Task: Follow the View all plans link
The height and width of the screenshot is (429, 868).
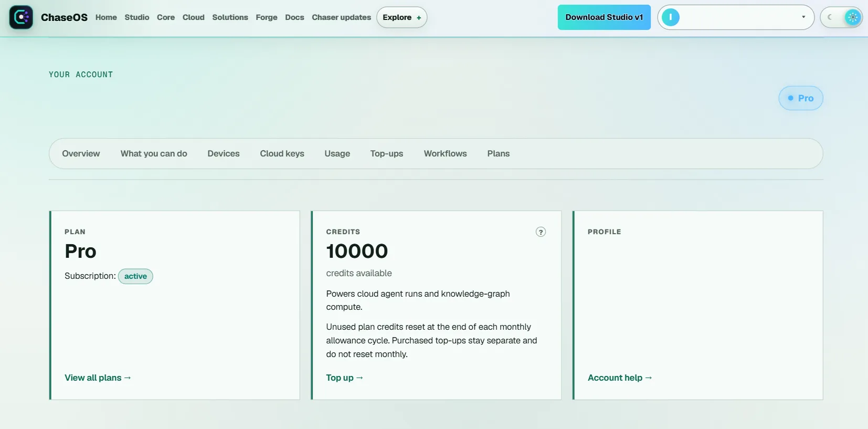Action: (x=98, y=378)
